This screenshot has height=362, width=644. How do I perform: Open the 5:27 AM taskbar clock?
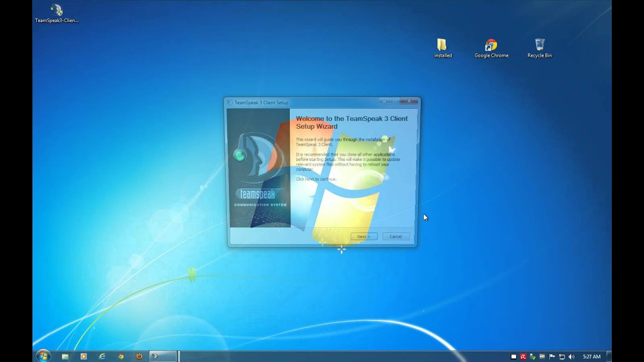(592, 356)
